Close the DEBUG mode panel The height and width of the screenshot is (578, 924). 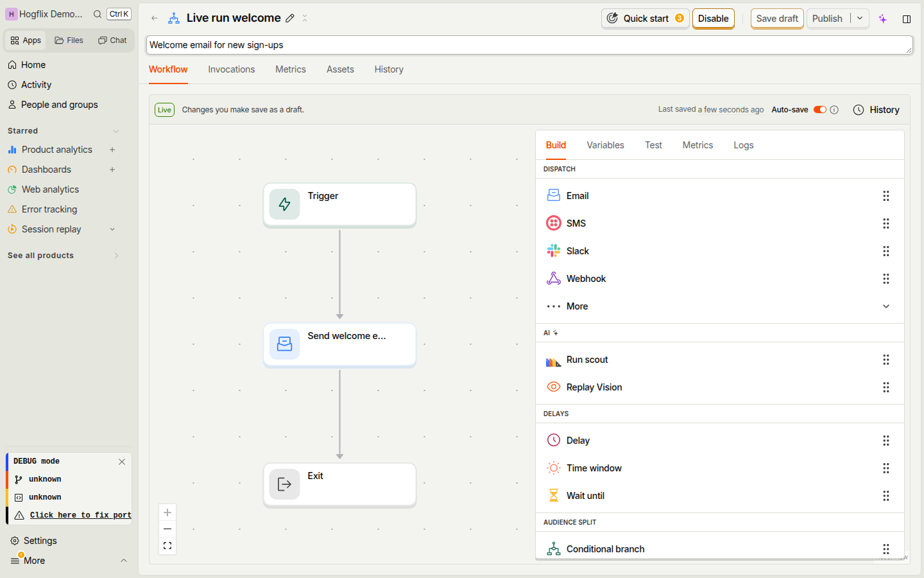click(122, 462)
